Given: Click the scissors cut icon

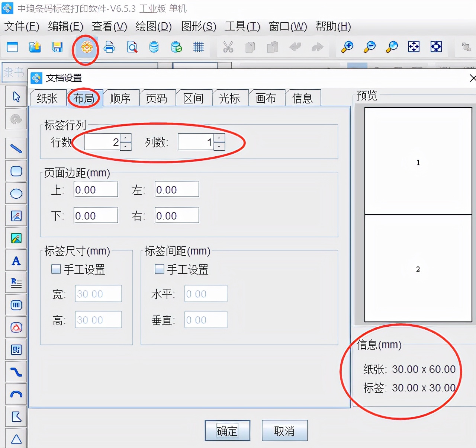Looking at the screenshot, I should coord(228,47).
